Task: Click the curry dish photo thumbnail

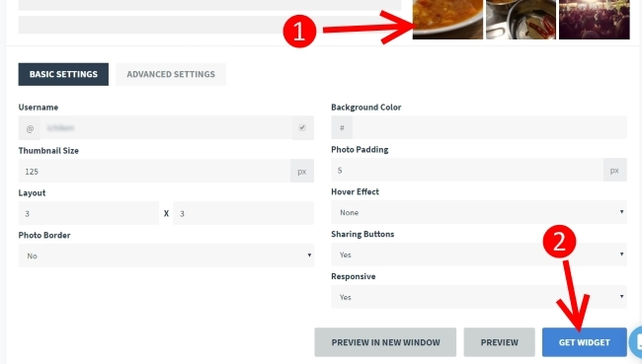Action: click(447, 19)
